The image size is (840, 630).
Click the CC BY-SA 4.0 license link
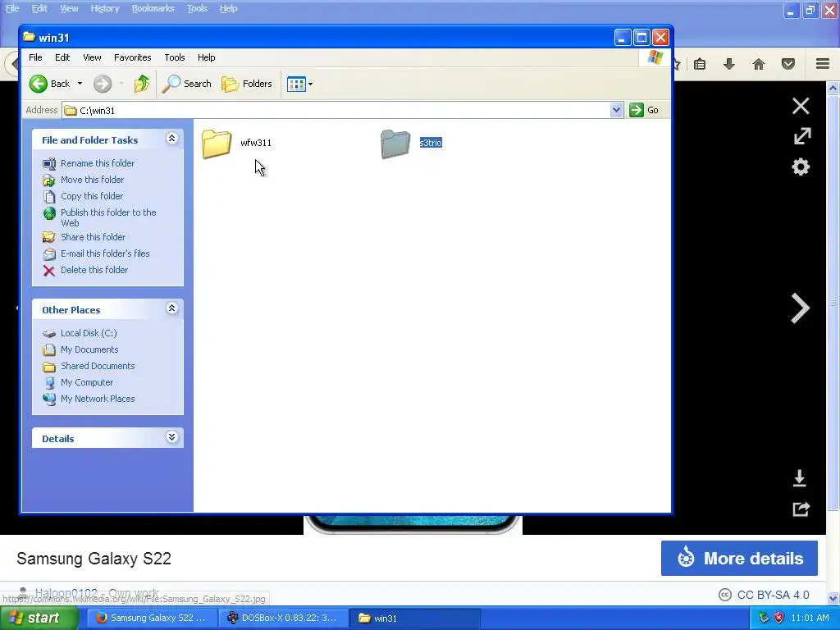[773, 595]
